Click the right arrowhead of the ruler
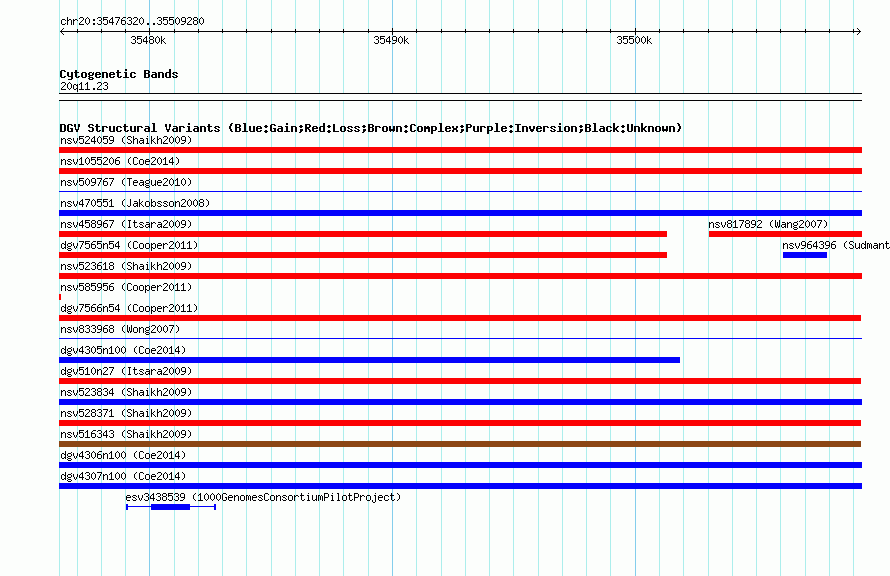This screenshot has width=890, height=576. [858, 31]
